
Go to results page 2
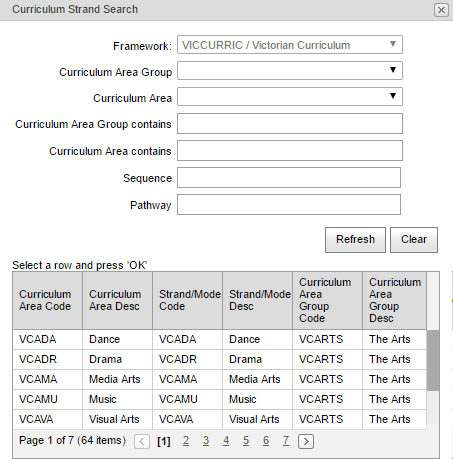pyautogui.click(x=186, y=441)
